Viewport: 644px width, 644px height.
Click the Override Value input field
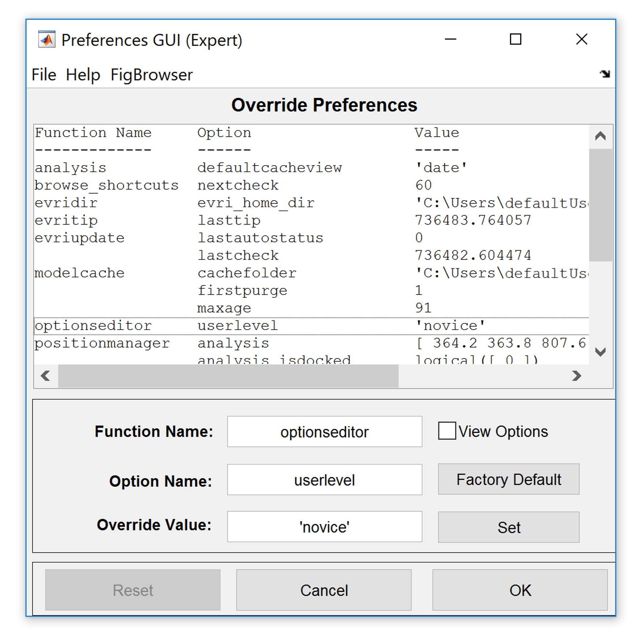[324, 527]
